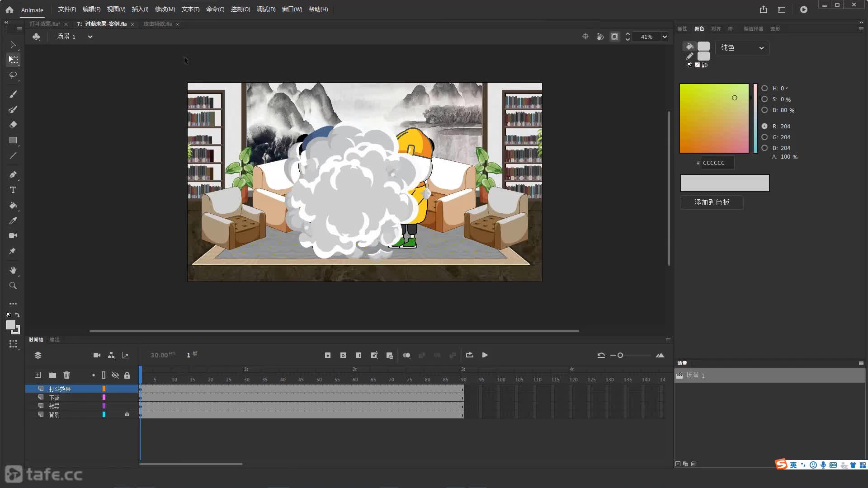
Task: Select the Pen tool
Action: pyautogui.click(x=13, y=175)
